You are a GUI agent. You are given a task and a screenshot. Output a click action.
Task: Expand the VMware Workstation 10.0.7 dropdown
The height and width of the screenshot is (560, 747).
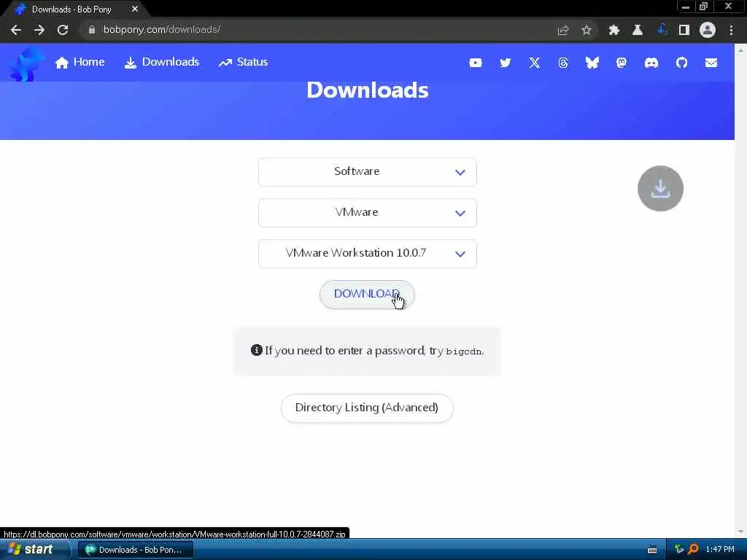point(368,254)
